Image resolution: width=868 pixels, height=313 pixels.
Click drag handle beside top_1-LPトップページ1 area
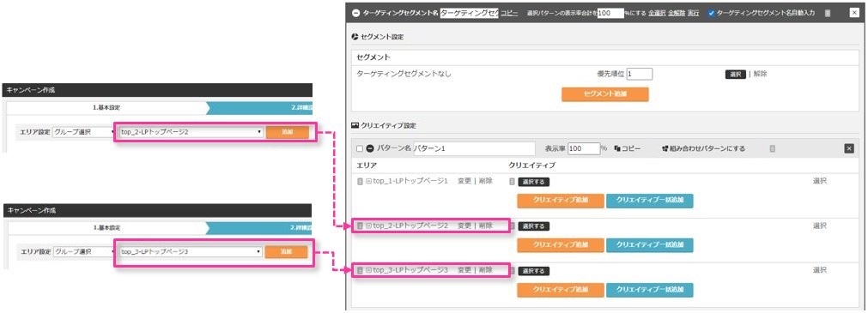360,181
